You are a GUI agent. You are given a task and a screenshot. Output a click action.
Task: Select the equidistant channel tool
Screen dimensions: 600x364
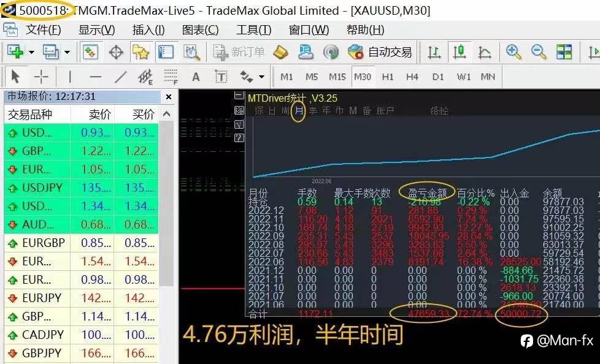tap(145, 77)
